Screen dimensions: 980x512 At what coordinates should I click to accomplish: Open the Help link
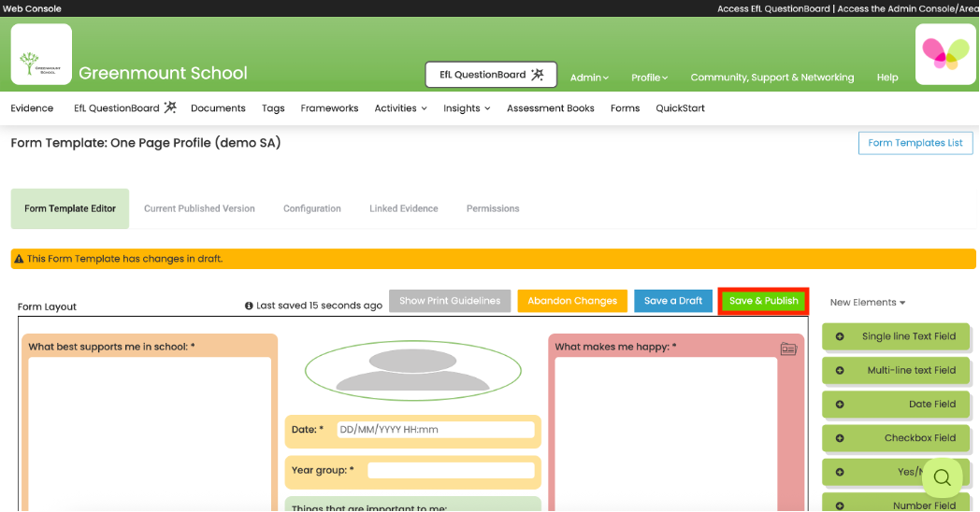(x=886, y=78)
